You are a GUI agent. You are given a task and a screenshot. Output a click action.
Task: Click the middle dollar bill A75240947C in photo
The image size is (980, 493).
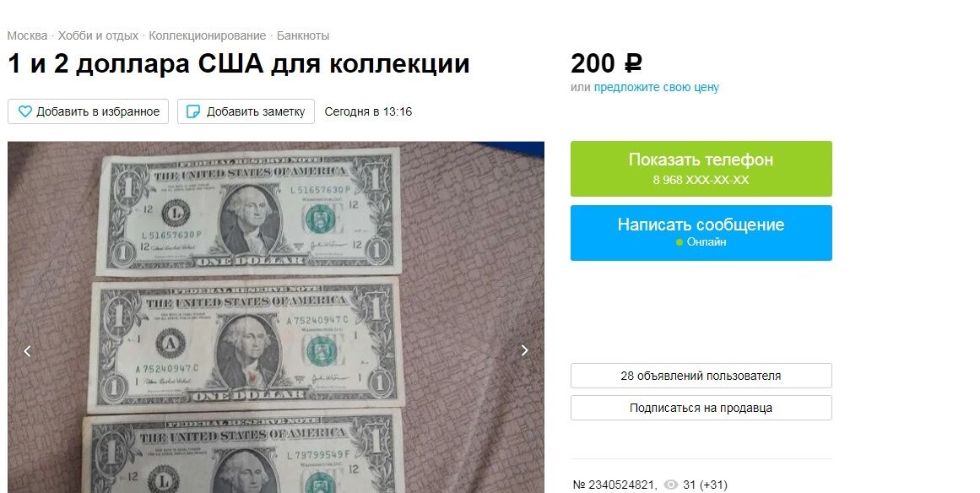coord(244,345)
